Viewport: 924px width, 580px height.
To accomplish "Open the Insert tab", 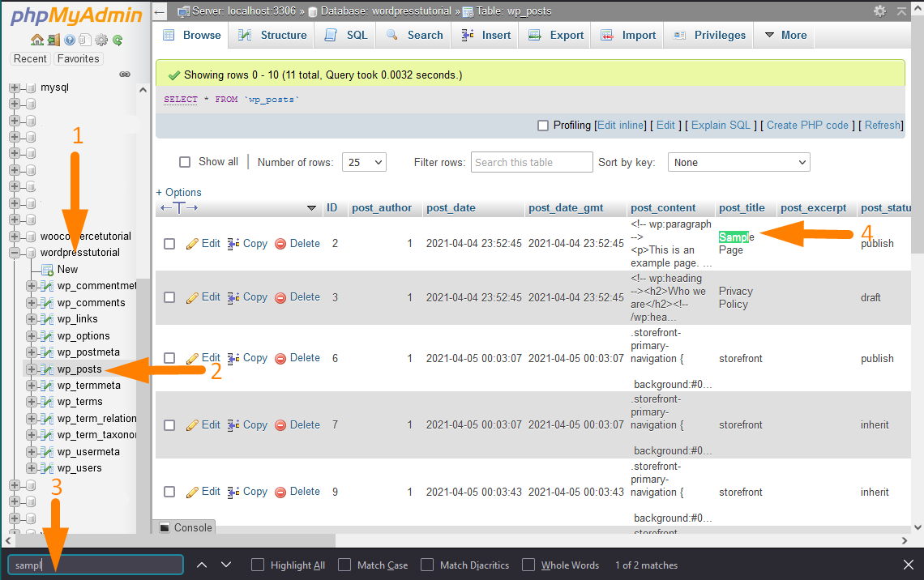I will (x=486, y=36).
